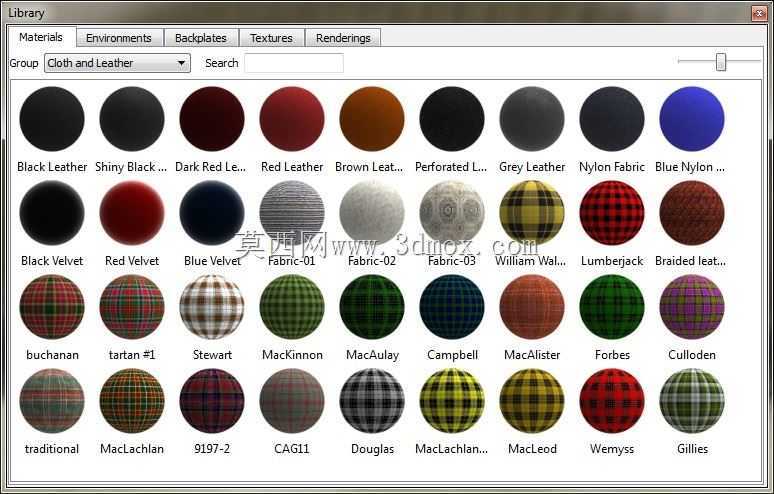Click the Grey Leather label text
This screenshot has width=774, height=494.
[532, 167]
